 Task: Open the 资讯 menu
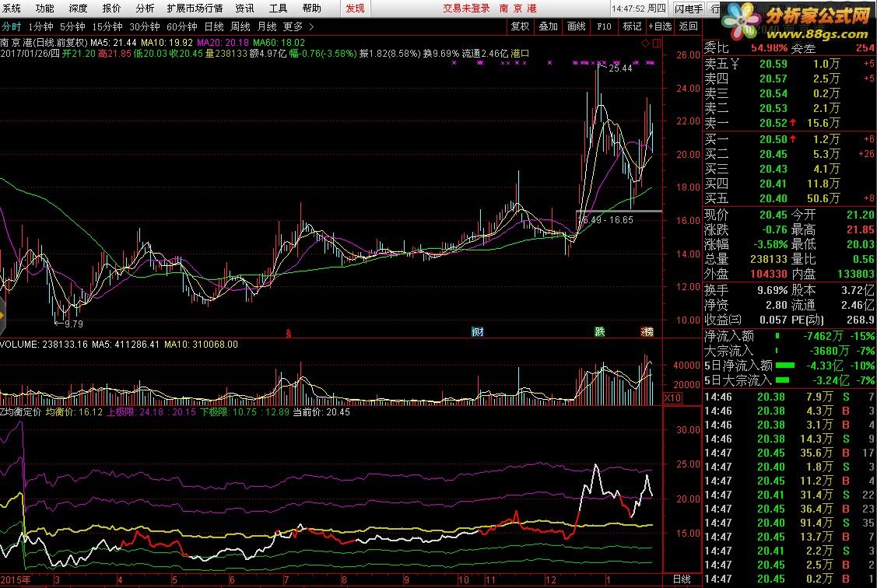point(244,8)
